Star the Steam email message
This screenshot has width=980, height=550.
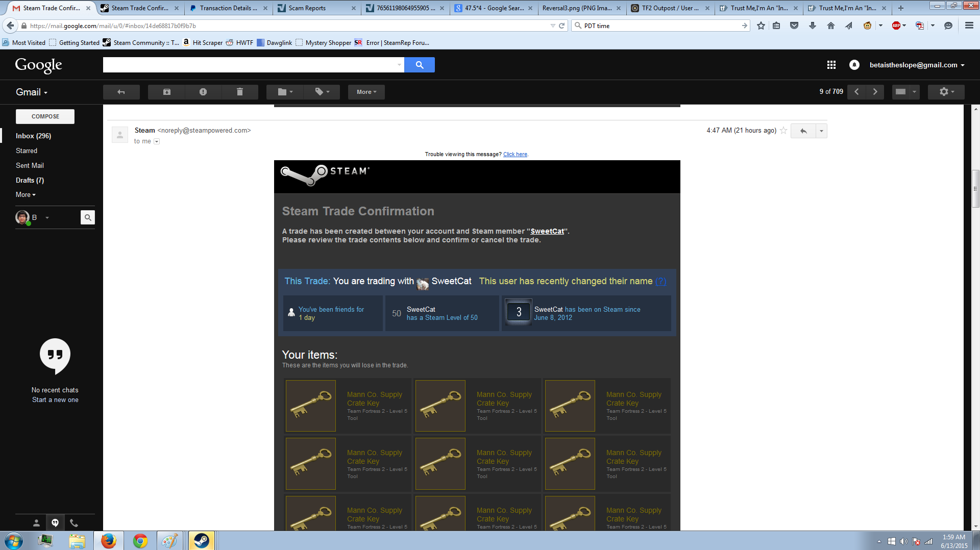[783, 131]
